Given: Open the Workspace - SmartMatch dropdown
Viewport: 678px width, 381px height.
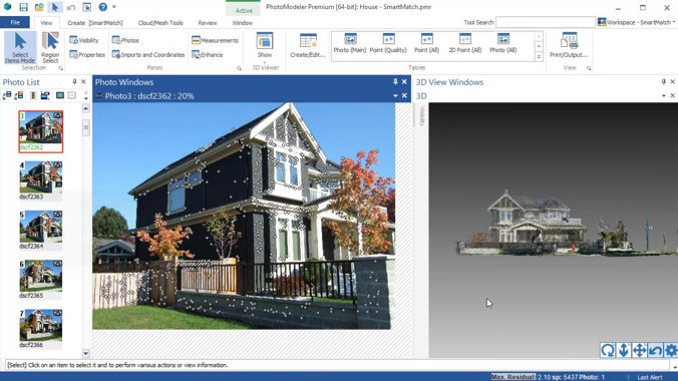Looking at the screenshot, I should (x=637, y=22).
